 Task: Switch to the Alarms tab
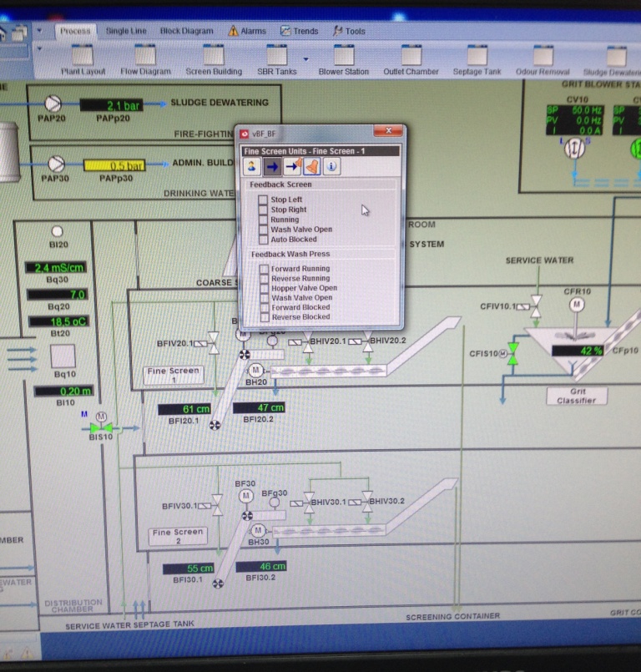(x=247, y=31)
